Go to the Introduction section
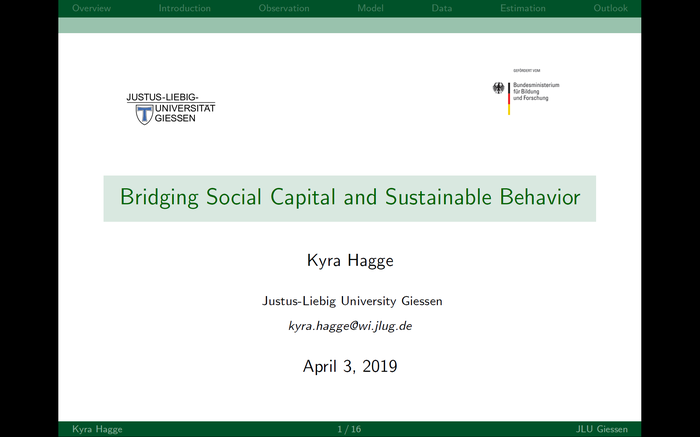The width and height of the screenshot is (700, 437). [x=184, y=8]
